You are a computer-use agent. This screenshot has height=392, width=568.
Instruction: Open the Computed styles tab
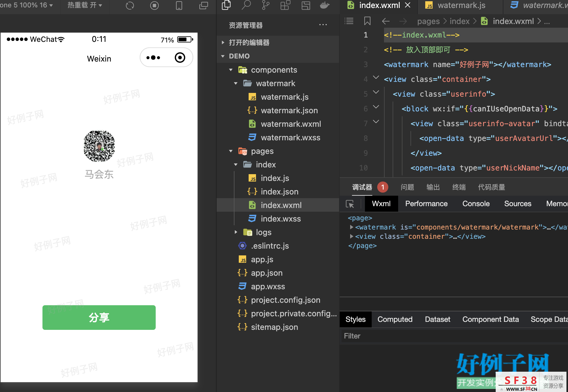(x=395, y=319)
